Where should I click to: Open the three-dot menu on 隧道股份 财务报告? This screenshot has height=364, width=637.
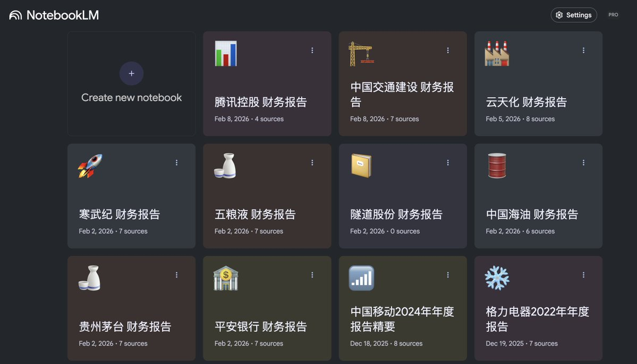tap(448, 163)
